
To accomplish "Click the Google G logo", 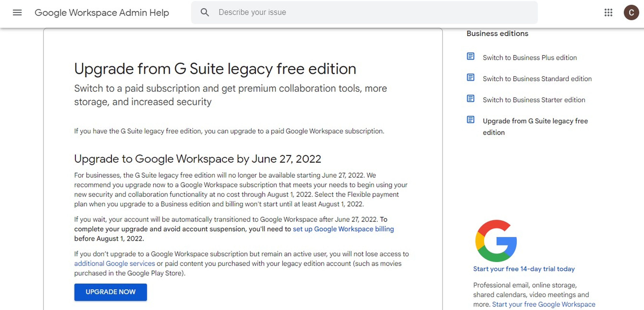I will [496, 241].
